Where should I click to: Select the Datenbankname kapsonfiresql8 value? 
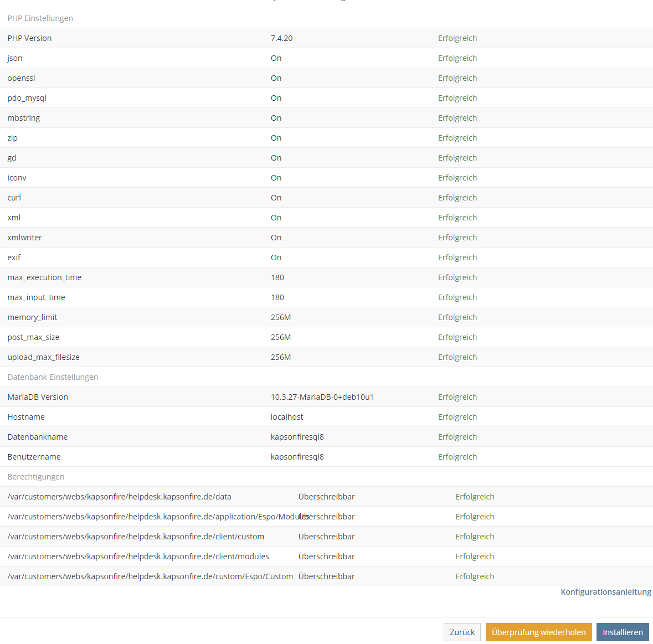click(x=297, y=436)
